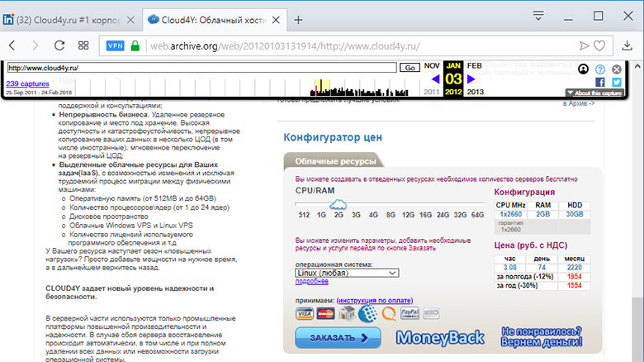Click the 30GB HDD value
The width and height of the screenshot is (644, 362).
click(x=575, y=214)
